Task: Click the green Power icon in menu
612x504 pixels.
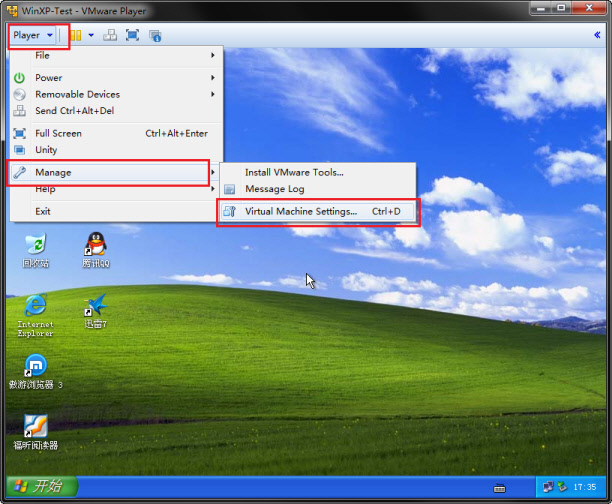Action: [19, 78]
